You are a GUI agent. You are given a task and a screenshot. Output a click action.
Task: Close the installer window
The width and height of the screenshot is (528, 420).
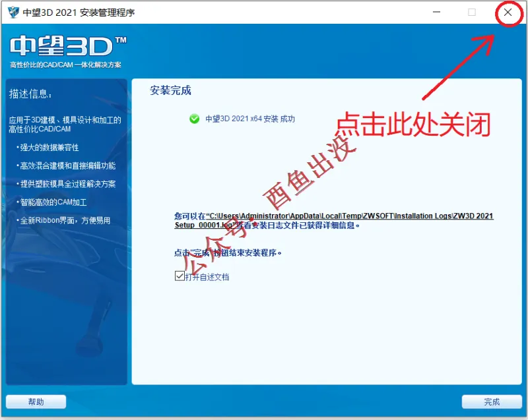508,13
